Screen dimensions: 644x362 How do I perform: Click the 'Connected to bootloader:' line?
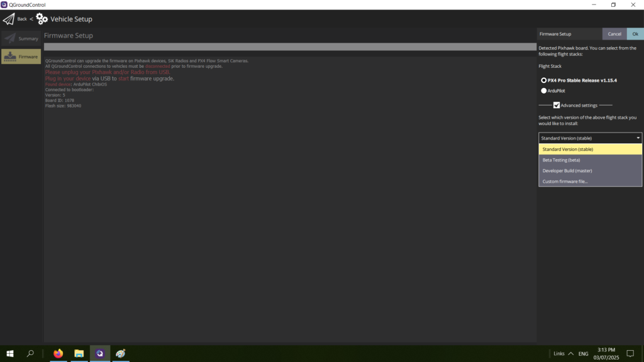point(69,90)
